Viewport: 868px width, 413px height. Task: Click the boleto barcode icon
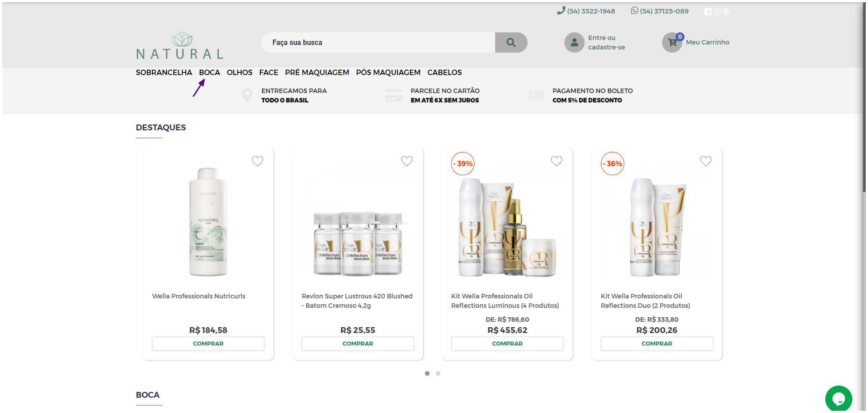pyautogui.click(x=536, y=95)
